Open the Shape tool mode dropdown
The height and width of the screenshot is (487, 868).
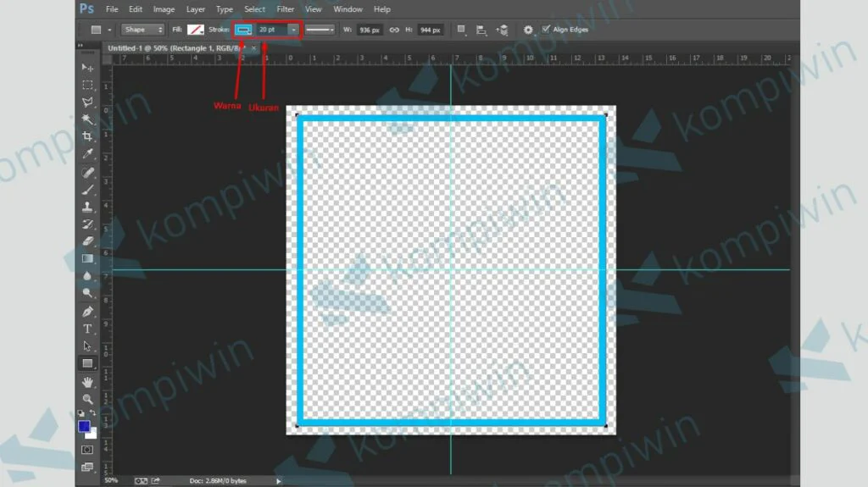(142, 30)
